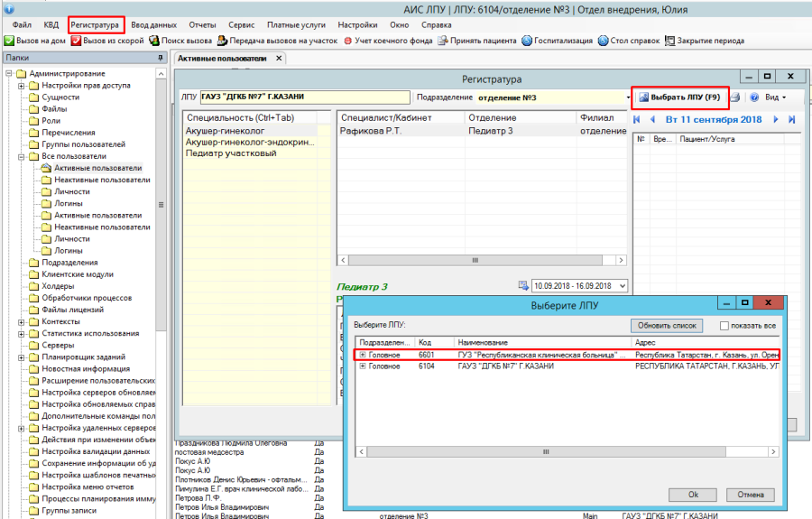Viewport: 812px width, 519px height.
Task: Select the Рафикова Р.Т. specialist row
Action: (x=482, y=131)
